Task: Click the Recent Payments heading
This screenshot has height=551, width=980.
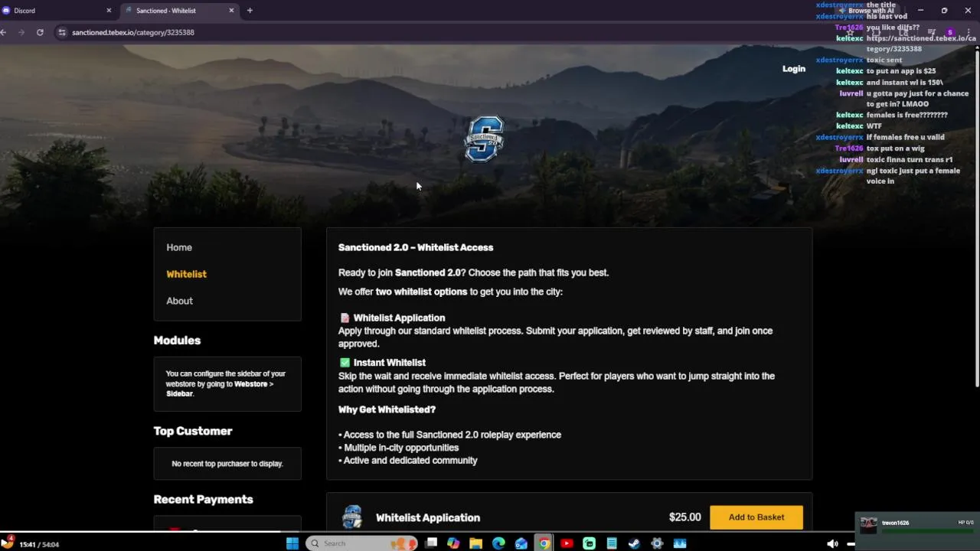Action: [x=203, y=499]
